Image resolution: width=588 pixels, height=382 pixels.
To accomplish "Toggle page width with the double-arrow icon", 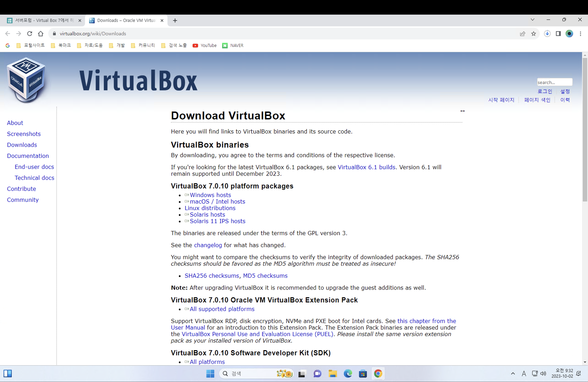I will coord(462,111).
